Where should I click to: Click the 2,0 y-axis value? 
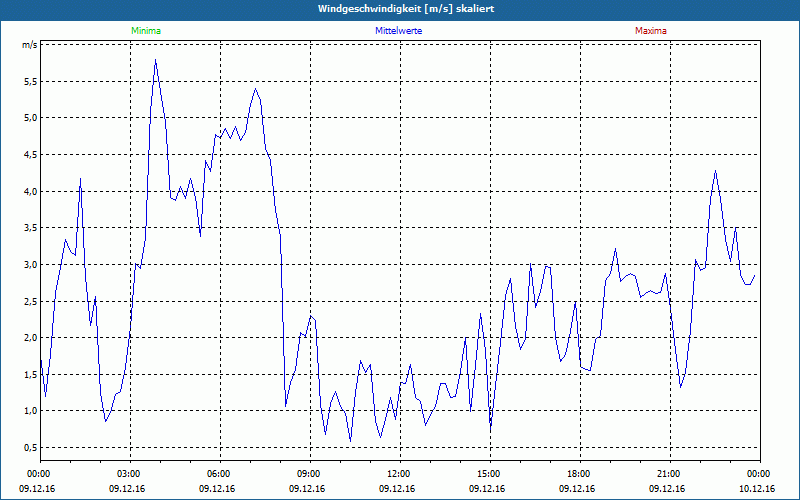(x=31, y=337)
